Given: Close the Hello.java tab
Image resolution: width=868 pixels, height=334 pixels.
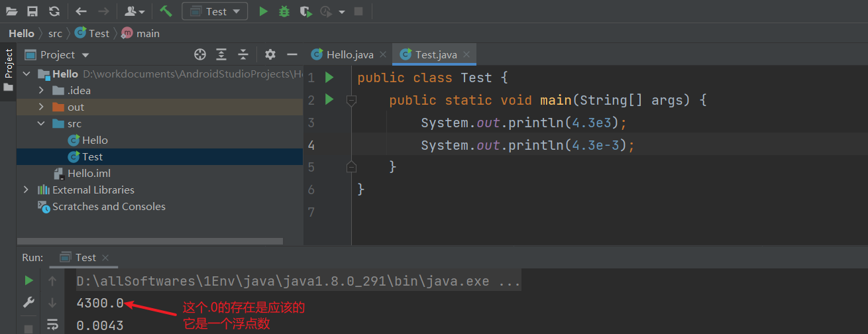Looking at the screenshot, I should click(x=383, y=54).
